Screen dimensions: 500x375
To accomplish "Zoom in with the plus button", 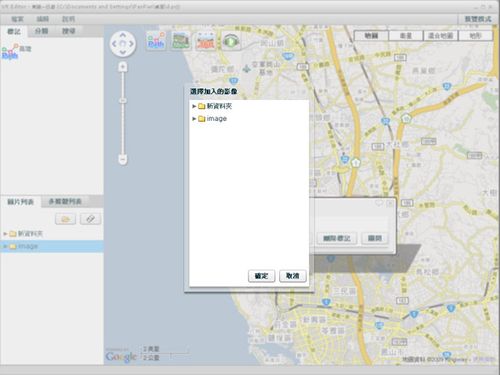I will pyautogui.click(x=123, y=67).
